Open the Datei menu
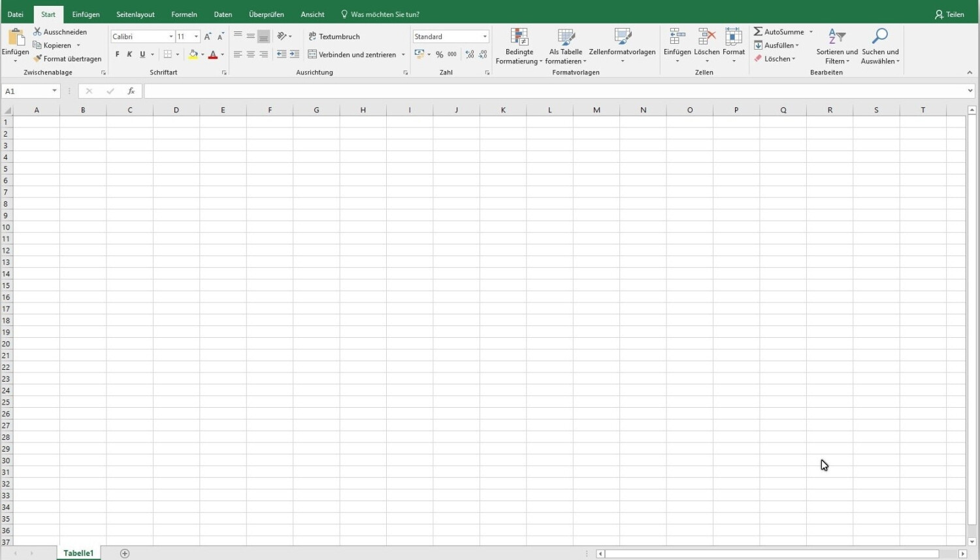Screen dimensions: 980x560 15,14
